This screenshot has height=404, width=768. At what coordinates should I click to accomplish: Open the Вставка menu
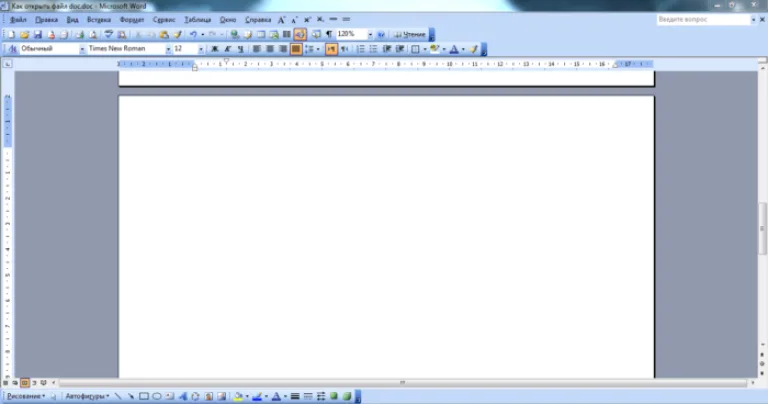point(99,20)
